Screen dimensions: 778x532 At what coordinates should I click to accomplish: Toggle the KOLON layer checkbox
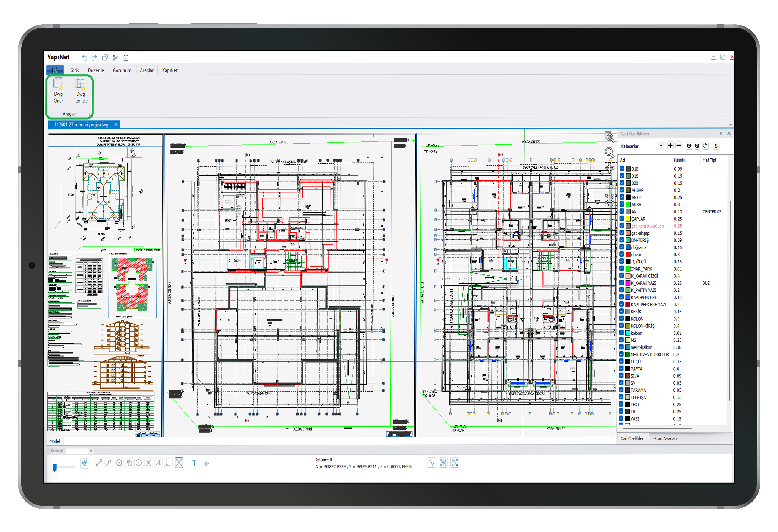622,319
